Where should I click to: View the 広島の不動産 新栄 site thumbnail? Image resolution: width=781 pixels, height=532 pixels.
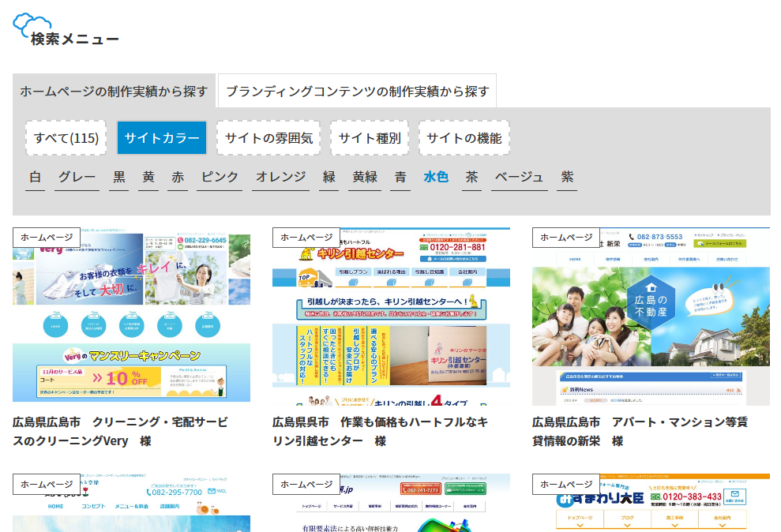(x=651, y=317)
